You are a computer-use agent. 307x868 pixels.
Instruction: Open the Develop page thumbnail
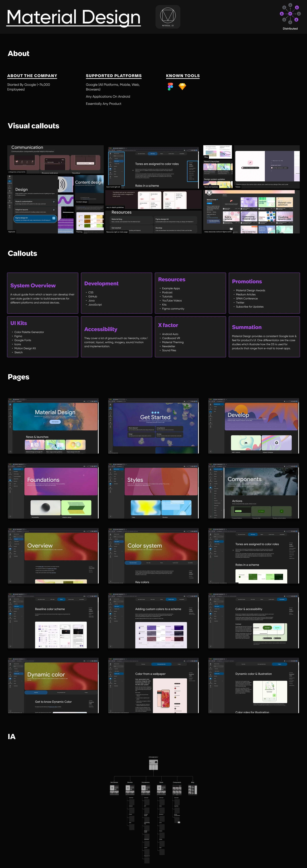coord(254,426)
